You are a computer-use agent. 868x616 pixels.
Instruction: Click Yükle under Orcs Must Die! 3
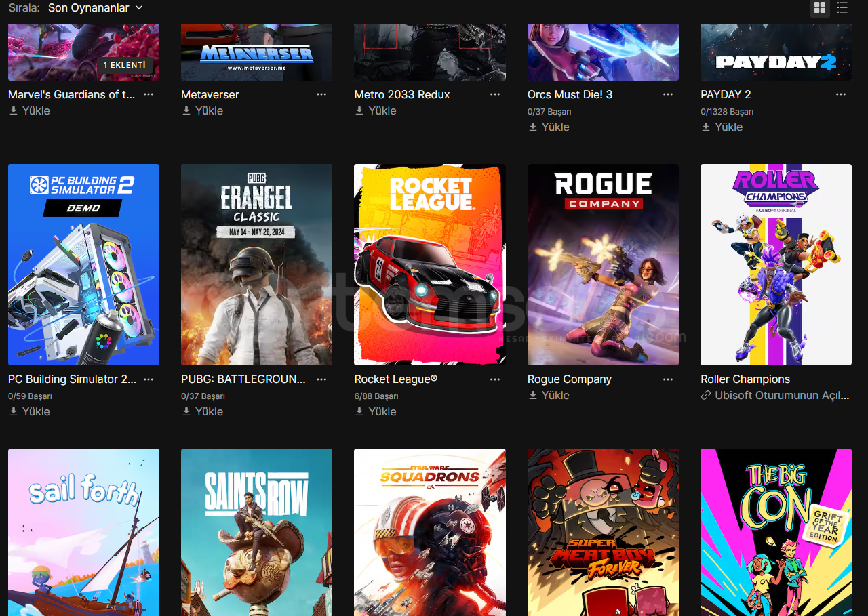pyautogui.click(x=549, y=127)
